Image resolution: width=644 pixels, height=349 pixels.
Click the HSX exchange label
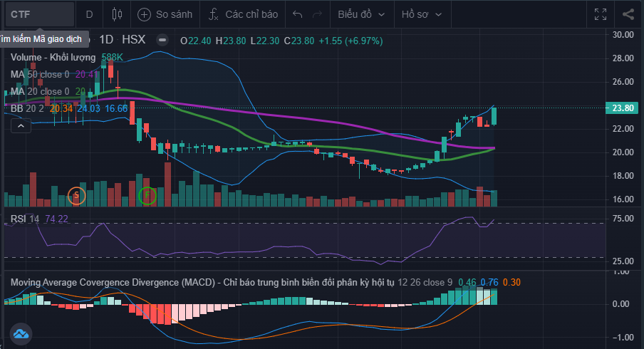[x=133, y=39]
